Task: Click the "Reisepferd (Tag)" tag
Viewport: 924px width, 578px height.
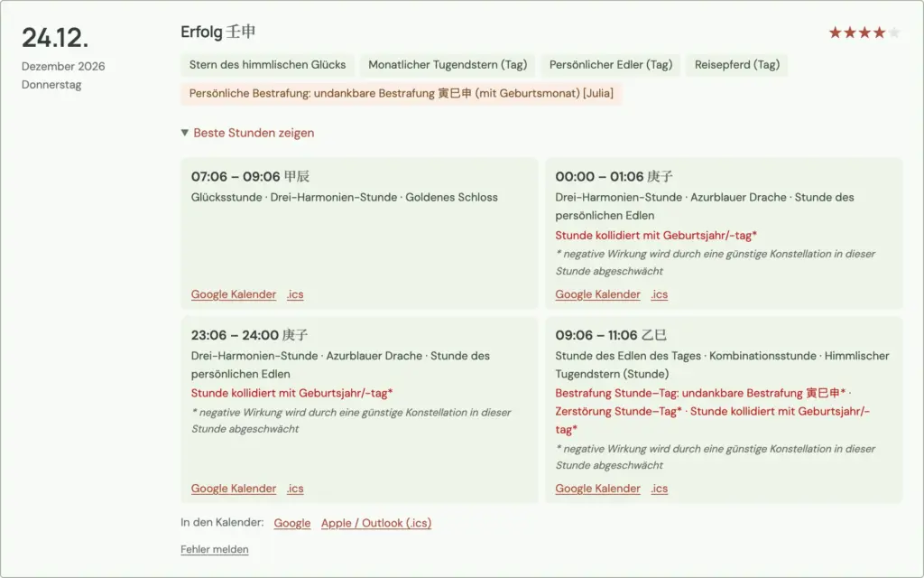Action: pyautogui.click(x=737, y=65)
